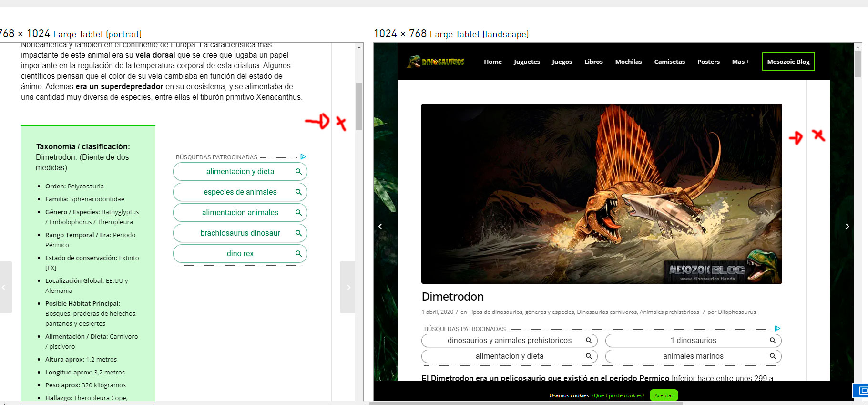The image size is (868, 405).
Task: Select 1024 × 768 Large Tablet landscape label
Action: click(x=451, y=34)
